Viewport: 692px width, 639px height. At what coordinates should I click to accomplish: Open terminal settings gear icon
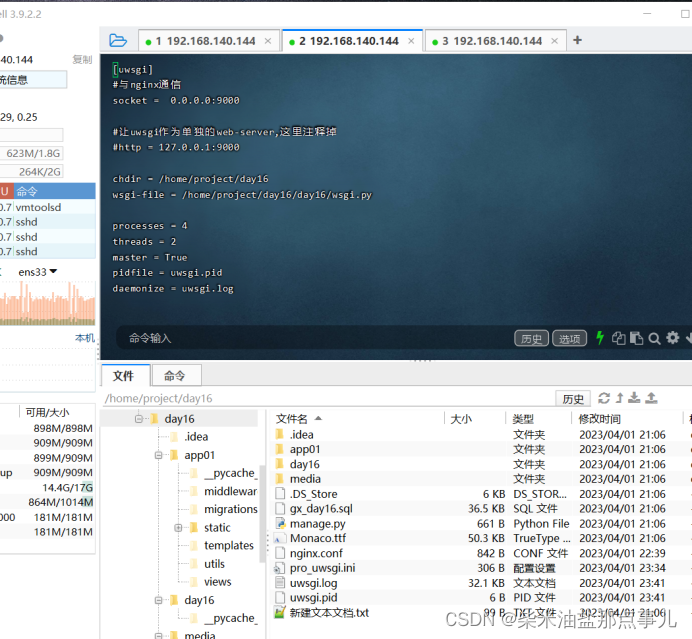tap(673, 338)
